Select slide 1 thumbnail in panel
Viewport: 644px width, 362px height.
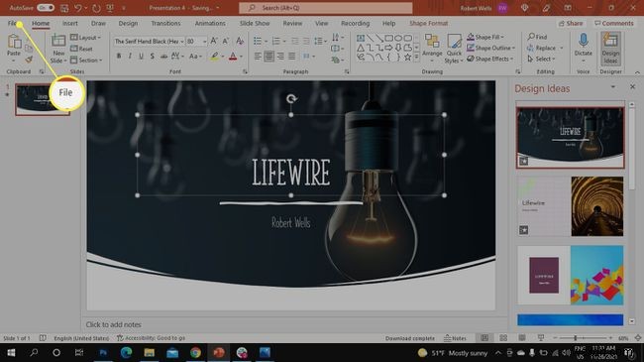pyautogui.click(x=43, y=99)
